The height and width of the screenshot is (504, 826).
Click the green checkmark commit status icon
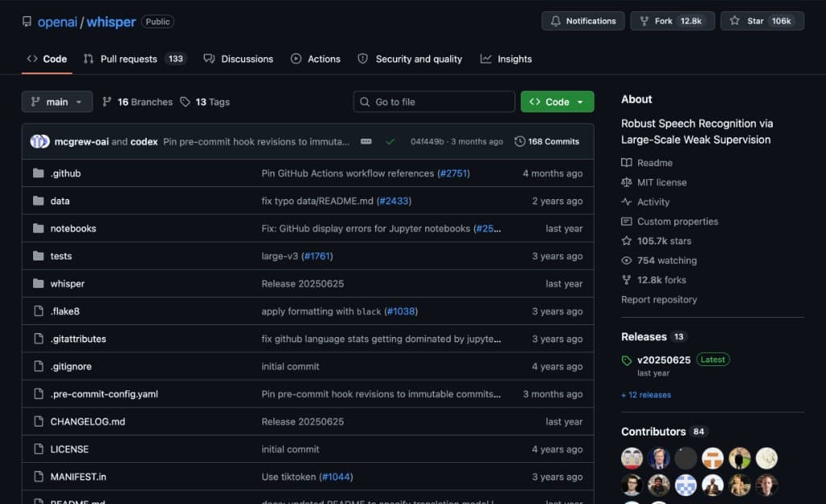[x=390, y=141]
